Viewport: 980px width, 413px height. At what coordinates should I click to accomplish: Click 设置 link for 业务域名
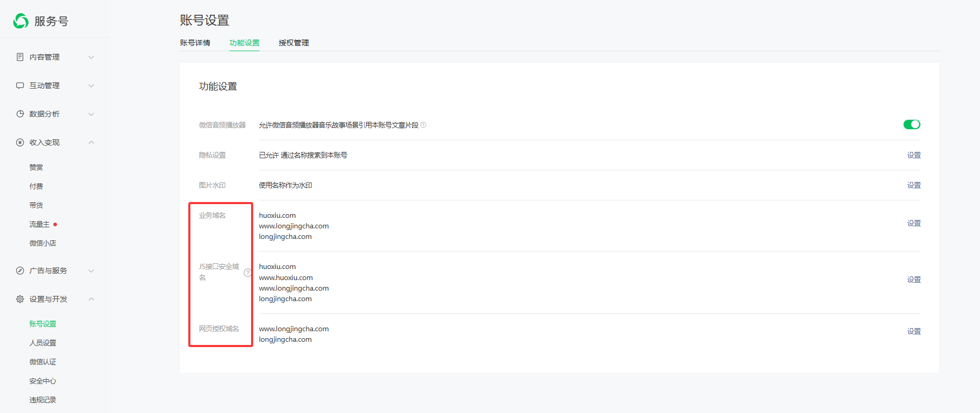click(x=914, y=223)
